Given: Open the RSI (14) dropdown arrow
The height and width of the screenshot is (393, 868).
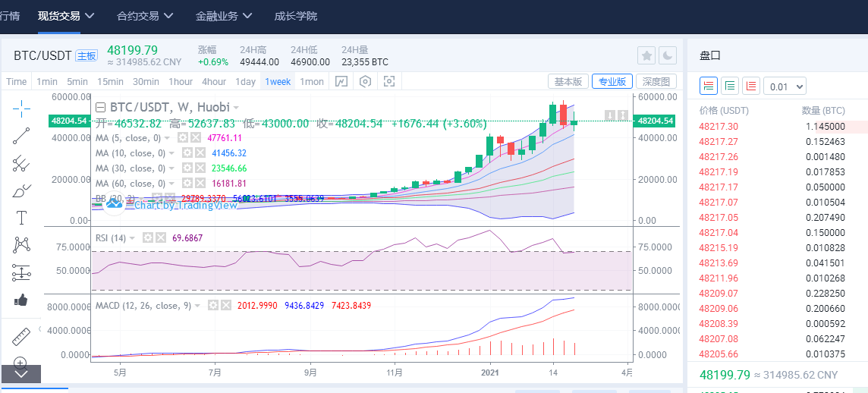Looking at the screenshot, I should pyautogui.click(x=132, y=238).
